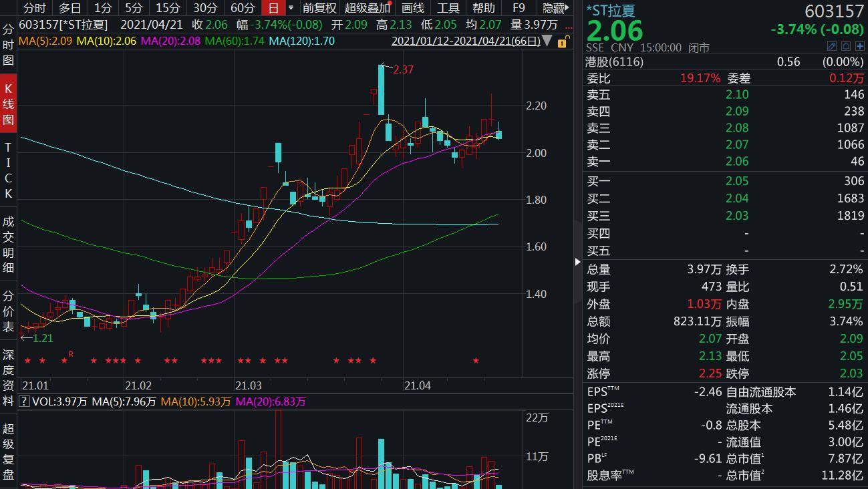Toggle the orange lock icon for date range

563,41
